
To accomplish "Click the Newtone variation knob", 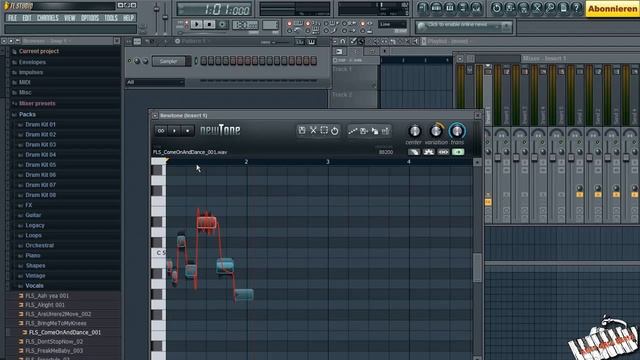I will [436, 131].
